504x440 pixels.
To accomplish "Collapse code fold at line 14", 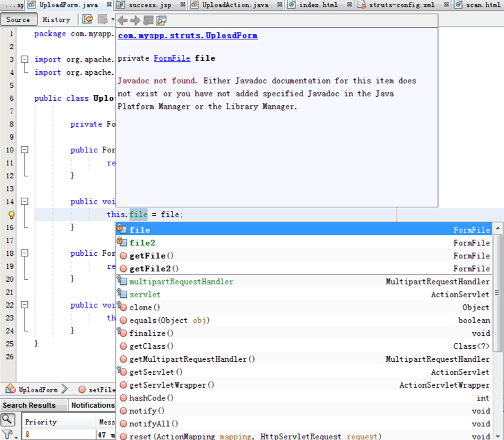I will coord(25,202).
